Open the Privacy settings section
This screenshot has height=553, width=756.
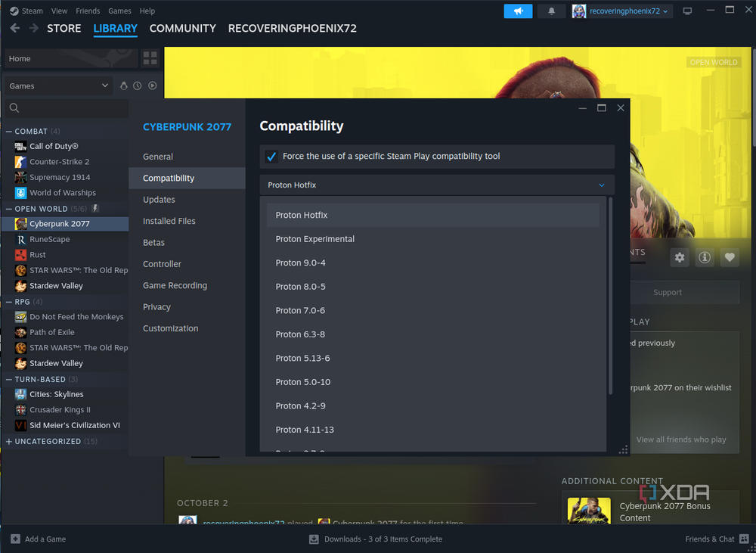coord(187,307)
